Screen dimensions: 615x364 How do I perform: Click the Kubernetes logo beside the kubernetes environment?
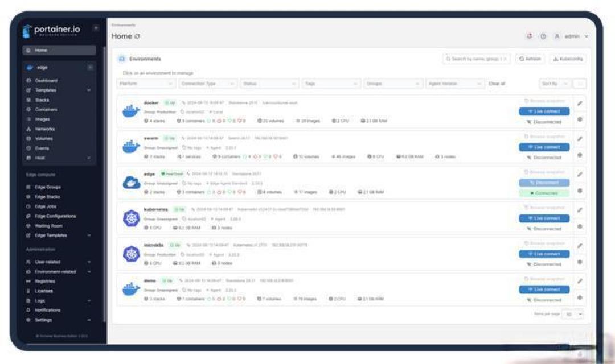pyautogui.click(x=130, y=217)
